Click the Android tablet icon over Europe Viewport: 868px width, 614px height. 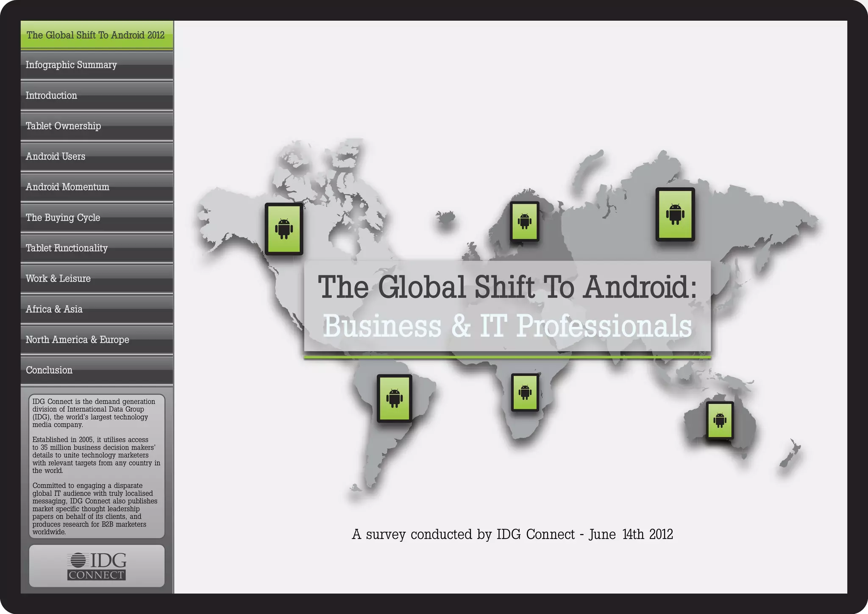click(x=524, y=221)
